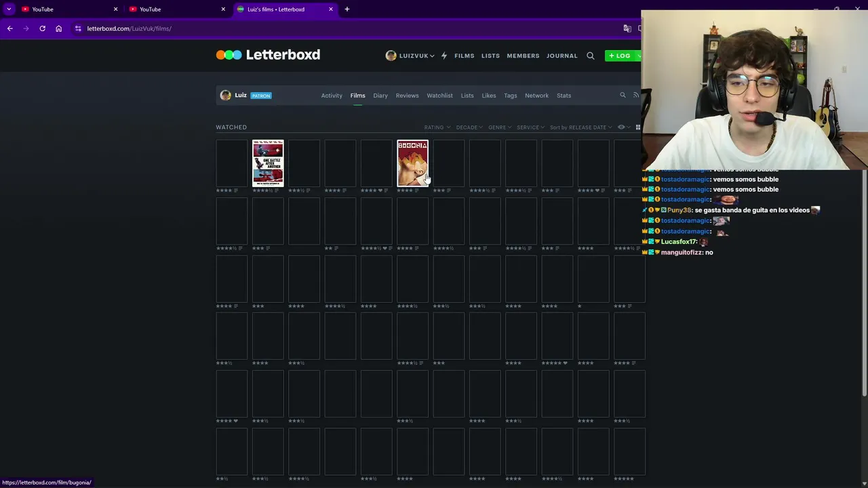Open the site search magnifier in header
The image size is (868, 488).
tap(590, 56)
